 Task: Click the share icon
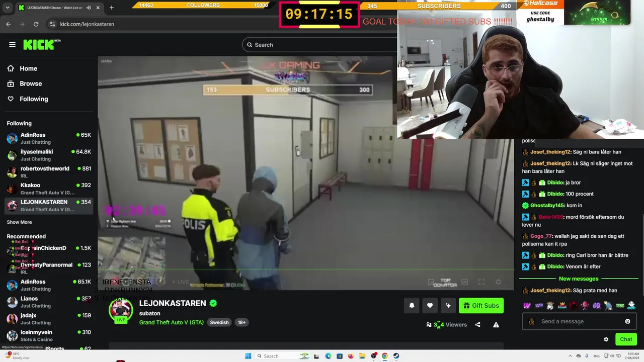477,325
